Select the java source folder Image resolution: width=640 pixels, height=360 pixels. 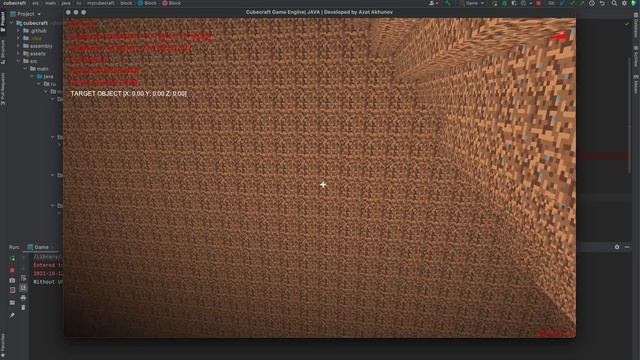pyautogui.click(x=45, y=76)
